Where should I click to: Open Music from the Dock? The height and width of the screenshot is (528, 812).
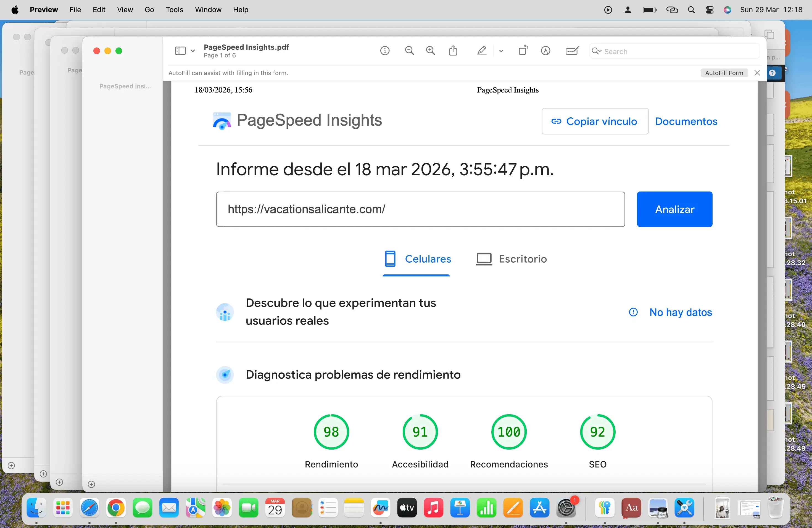434,508
